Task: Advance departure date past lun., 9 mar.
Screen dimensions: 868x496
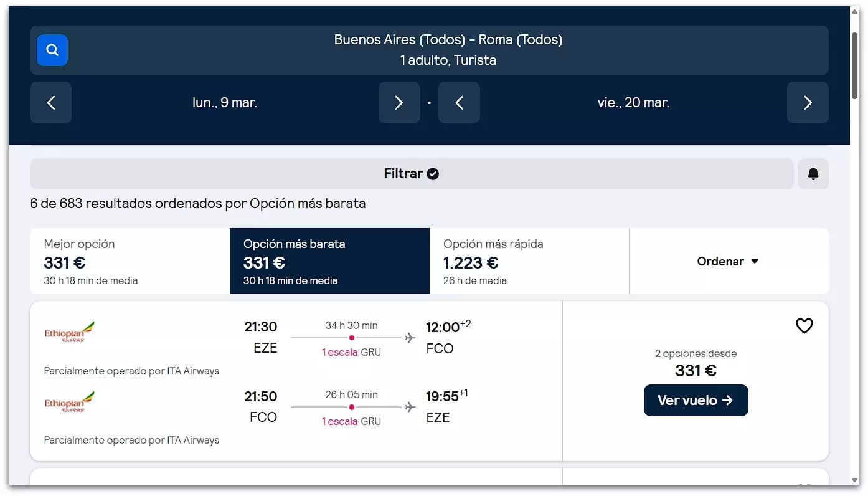Action: pos(399,103)
